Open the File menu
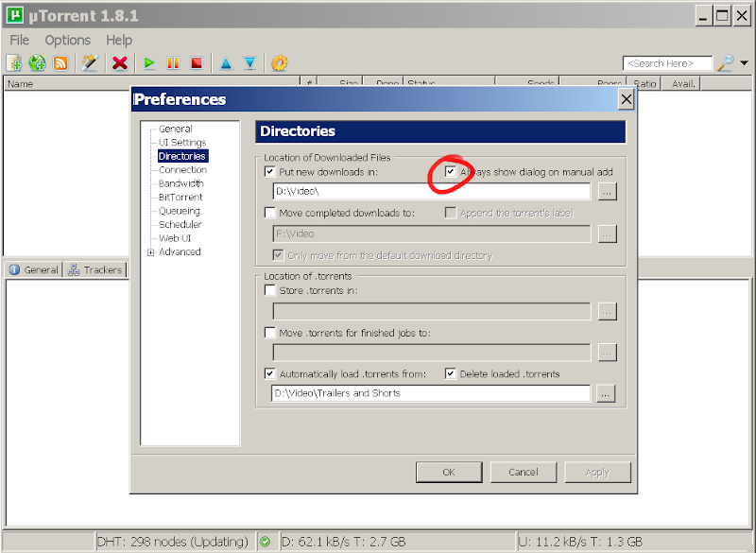This screenshot has width=756, height=553. (x=19, y=40)
